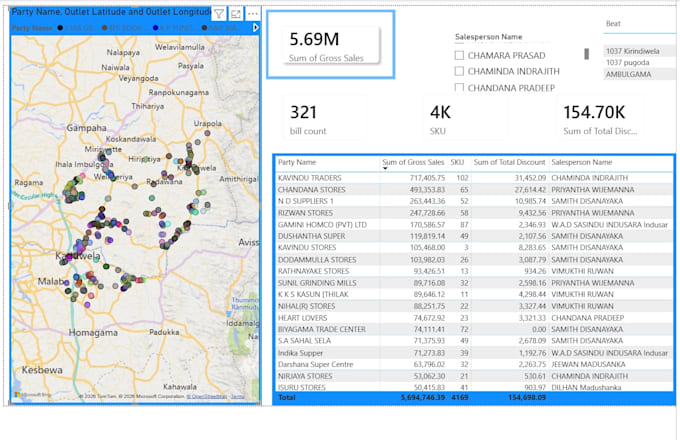Viewport: 680px width, 440px height.
Task: Click the total 5,694,746.39 value
Action: point(423,397)
